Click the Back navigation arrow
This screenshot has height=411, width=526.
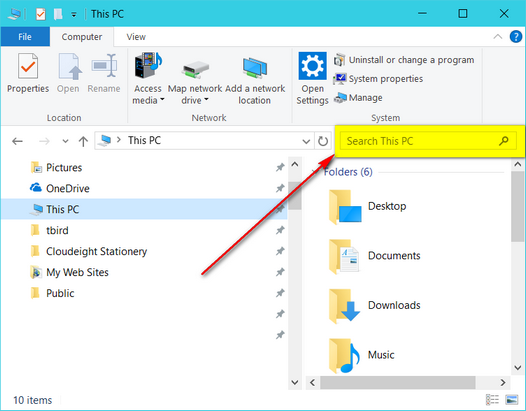coord(17,141)
